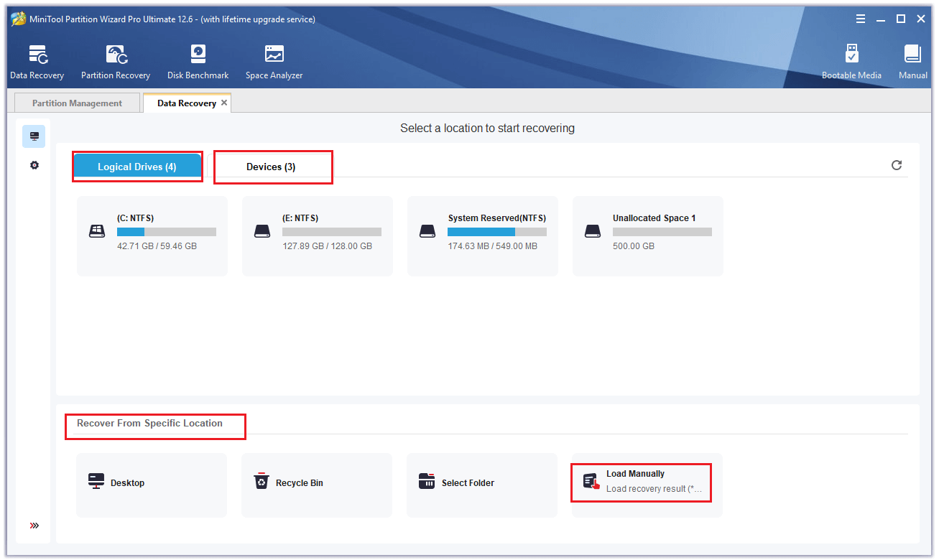Launch Partition Recovery tool
The image size is (939, 560).
(116, 62)
